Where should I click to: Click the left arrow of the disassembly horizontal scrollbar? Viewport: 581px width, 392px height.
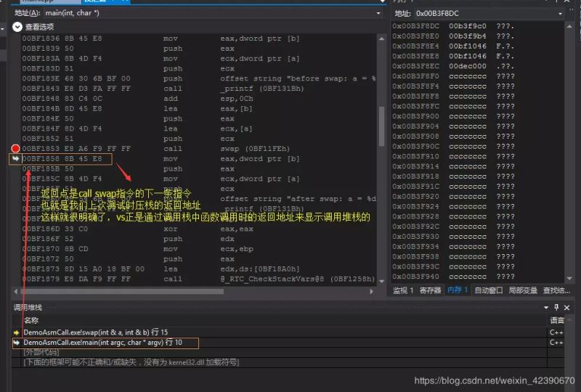point(16,291)
